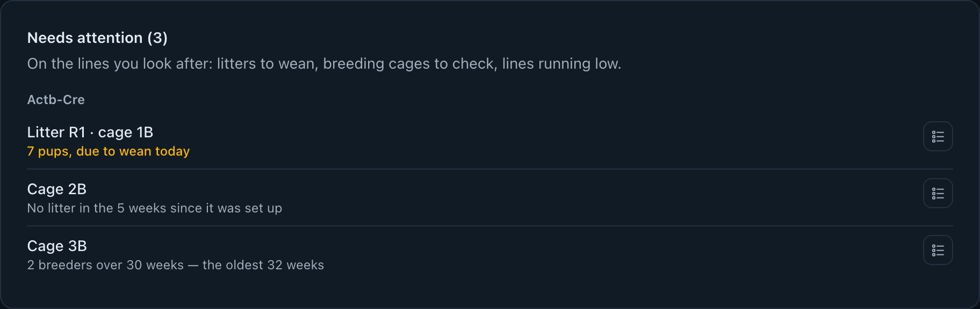This screenshot has height=309, width=980.
Task: Open the Cage 3B item
Action: coord(490,254)
